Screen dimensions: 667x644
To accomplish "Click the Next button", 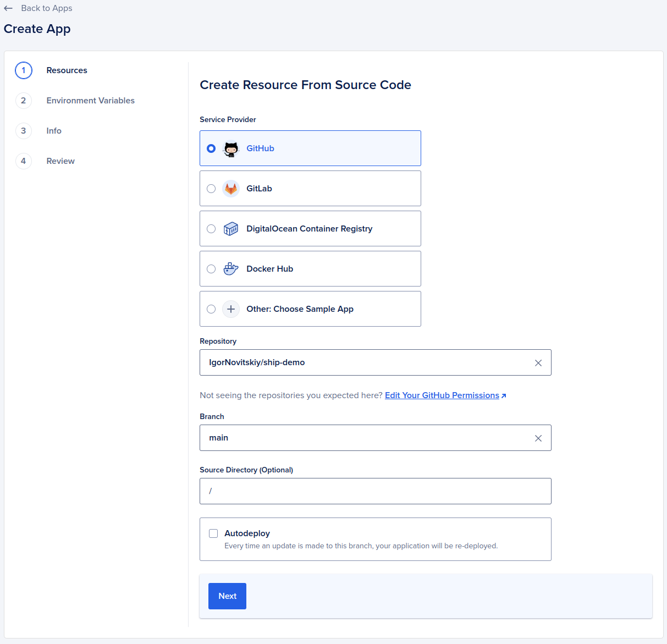I will pyautogui.click(x=227, y=596).
